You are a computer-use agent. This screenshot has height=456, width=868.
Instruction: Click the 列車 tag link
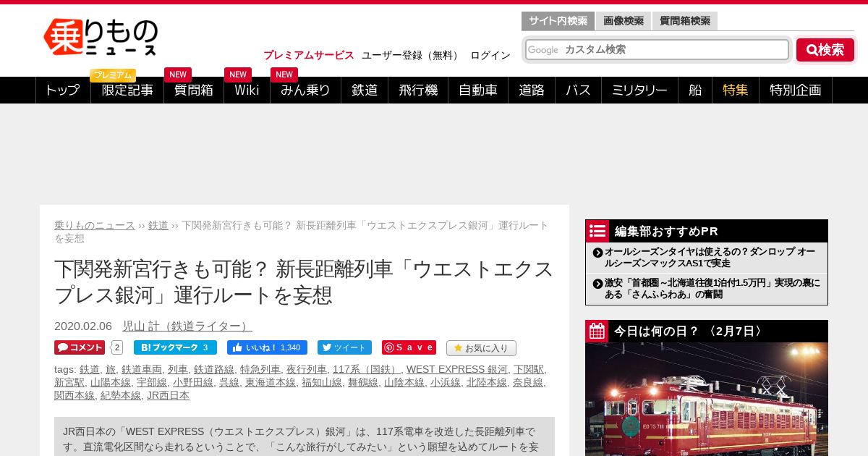[178, 369]
